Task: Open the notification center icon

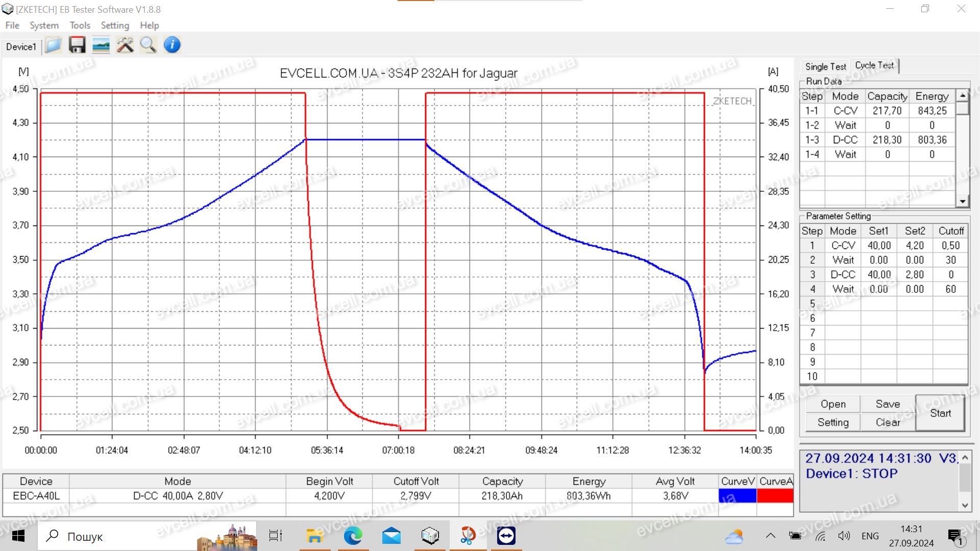Action: click(x=955, y=537)
